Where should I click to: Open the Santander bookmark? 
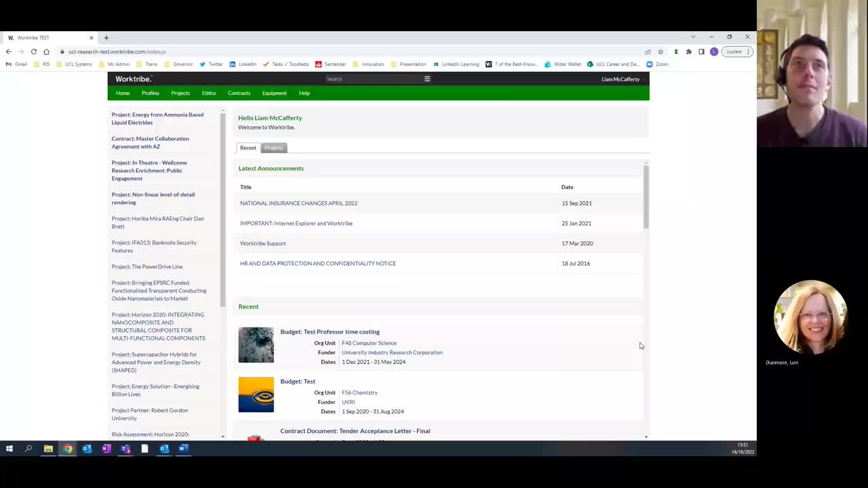point(332,64)
